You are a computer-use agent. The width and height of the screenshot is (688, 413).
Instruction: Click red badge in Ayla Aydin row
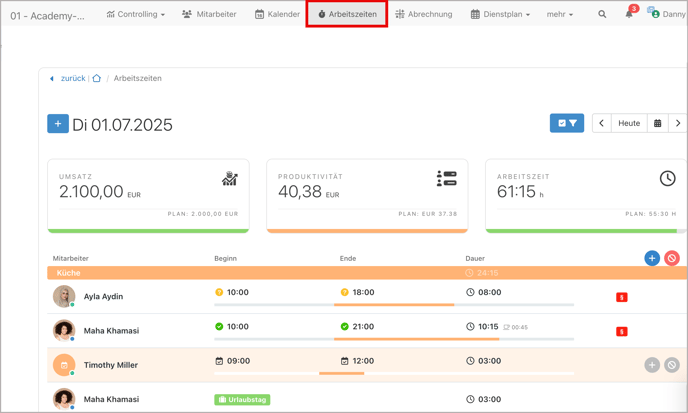click(621, 297)
